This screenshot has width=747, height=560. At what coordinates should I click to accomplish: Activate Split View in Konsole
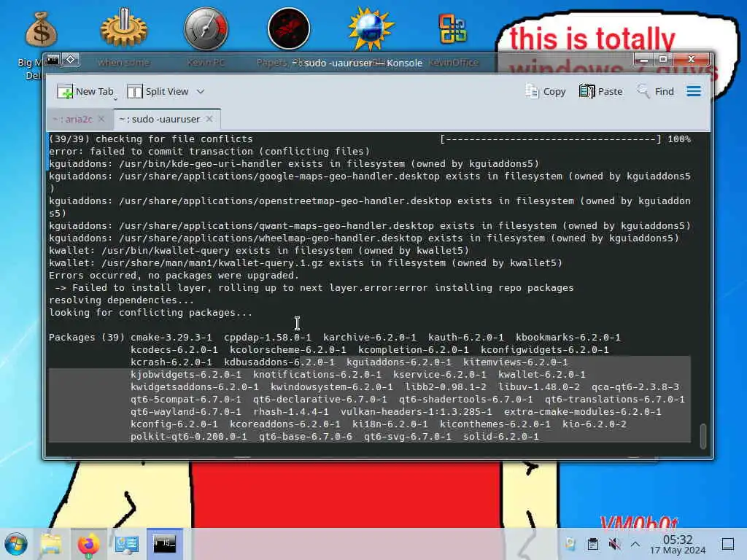coord(158,91)
